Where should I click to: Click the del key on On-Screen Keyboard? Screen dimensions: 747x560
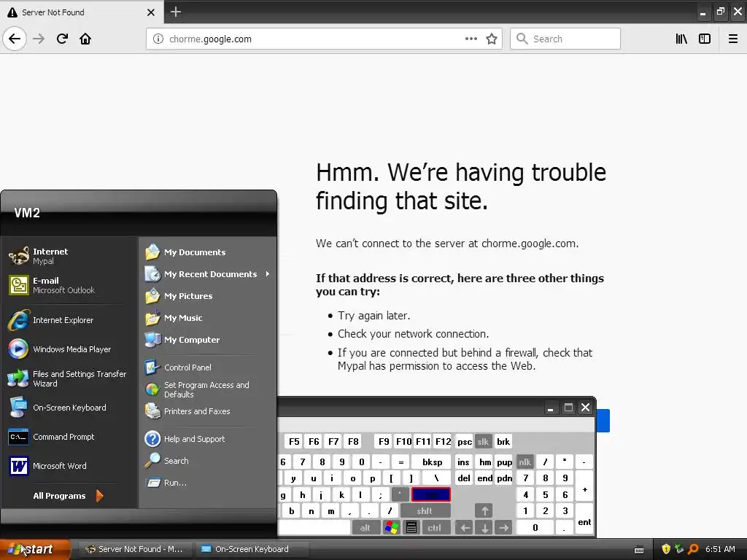464,478
